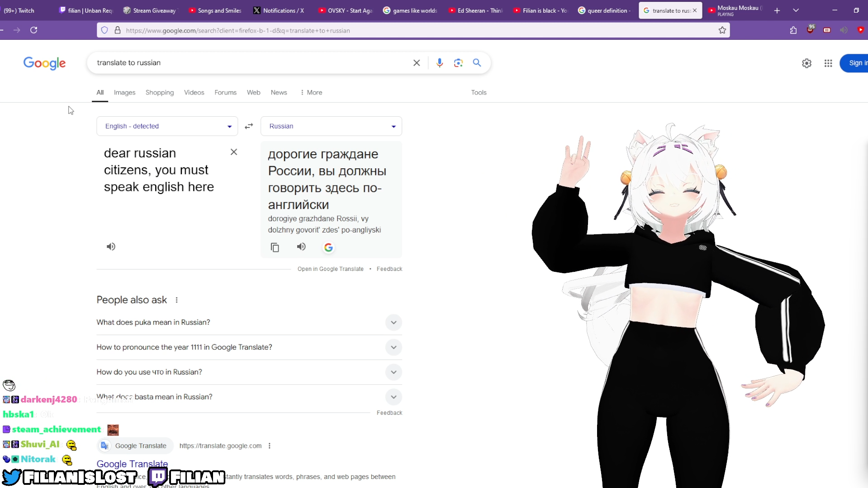
Task: Focus the browser address bar
Action: point(413,30)
